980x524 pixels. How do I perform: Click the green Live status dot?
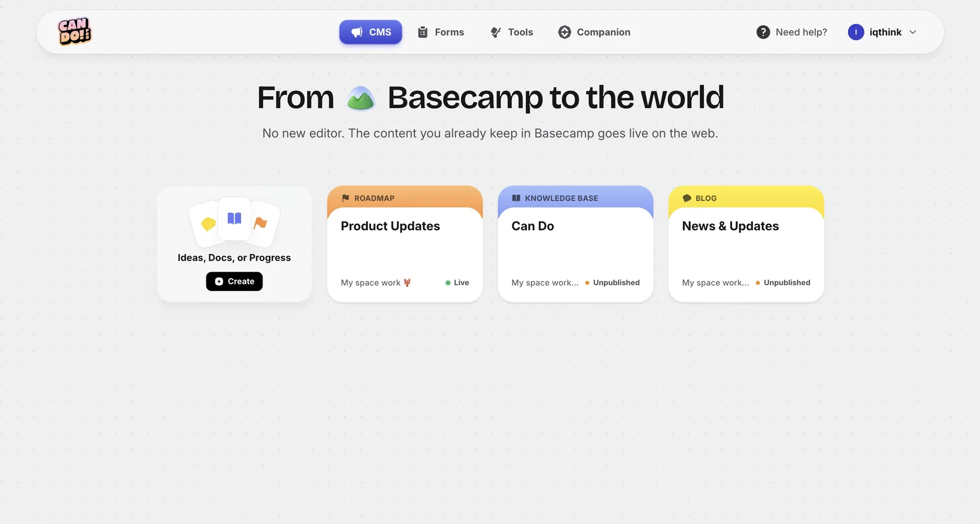coord(448,282)
